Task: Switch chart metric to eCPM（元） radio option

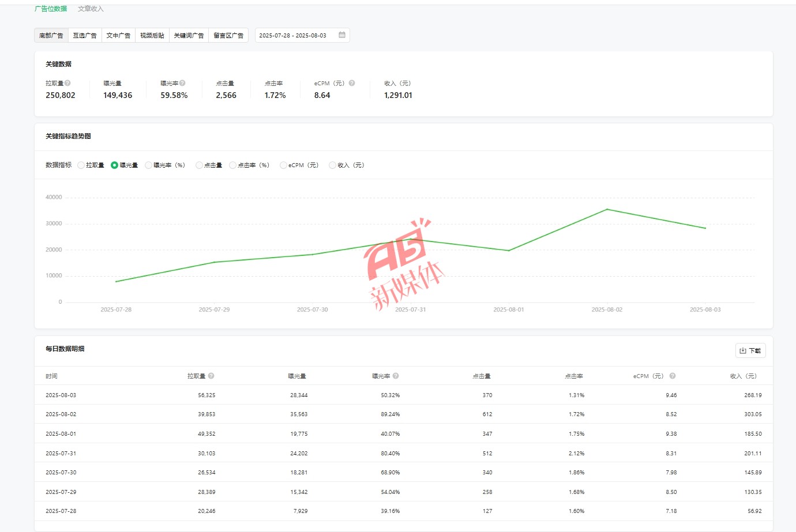Action: (x=283, y=165)
